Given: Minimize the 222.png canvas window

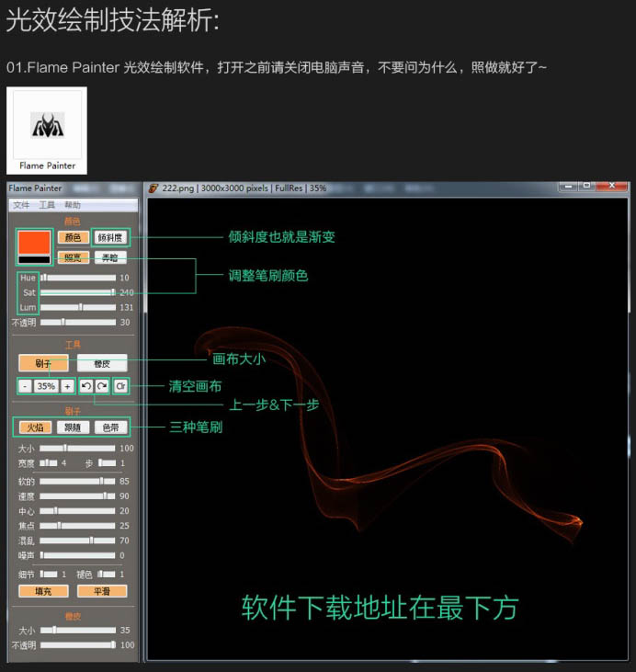Looking at the screenshot, I should click(x=569, y=186).
